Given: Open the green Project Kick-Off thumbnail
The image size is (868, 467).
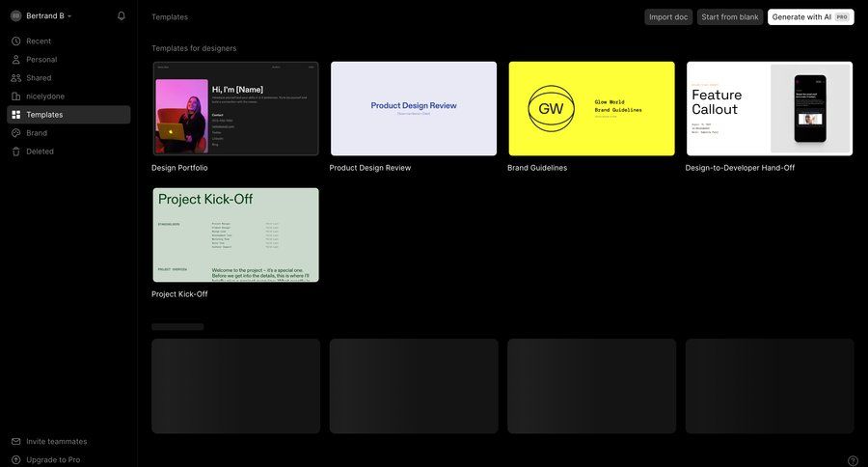Looking at the screenshot, I should (236, 234).
